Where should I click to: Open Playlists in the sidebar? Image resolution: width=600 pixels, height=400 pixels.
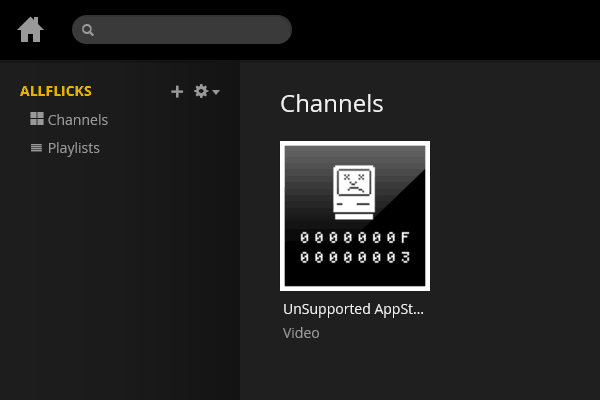coord(73,148)
